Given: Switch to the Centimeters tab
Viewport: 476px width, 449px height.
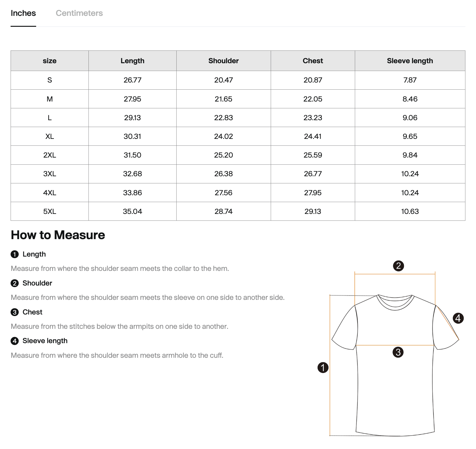Looking at the screenshot, I should (79, 13).
